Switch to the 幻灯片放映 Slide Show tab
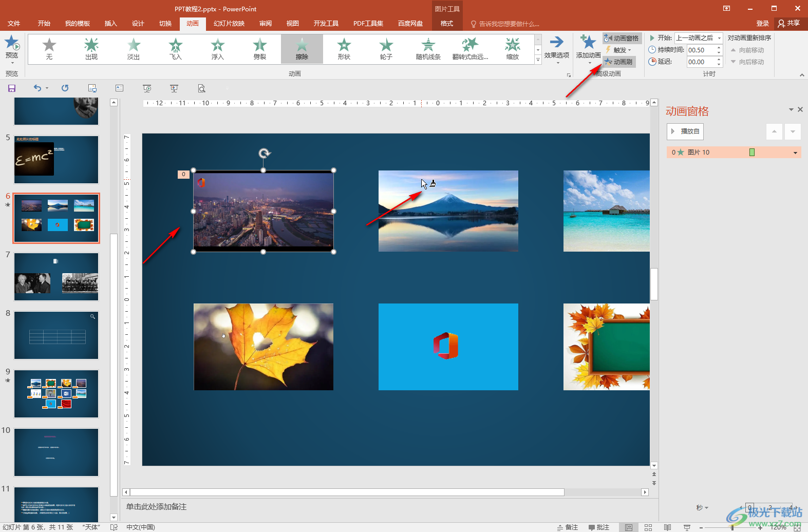 tap(229, 24)
